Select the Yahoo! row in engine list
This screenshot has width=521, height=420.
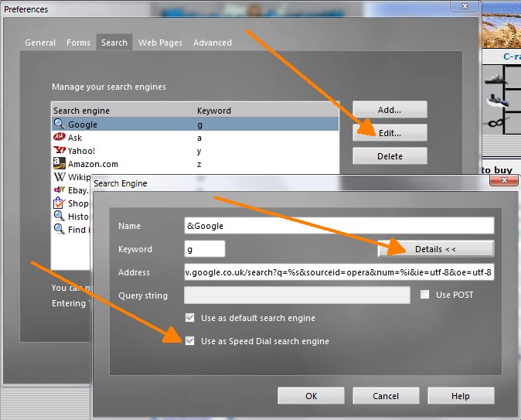tap(196, 151)
